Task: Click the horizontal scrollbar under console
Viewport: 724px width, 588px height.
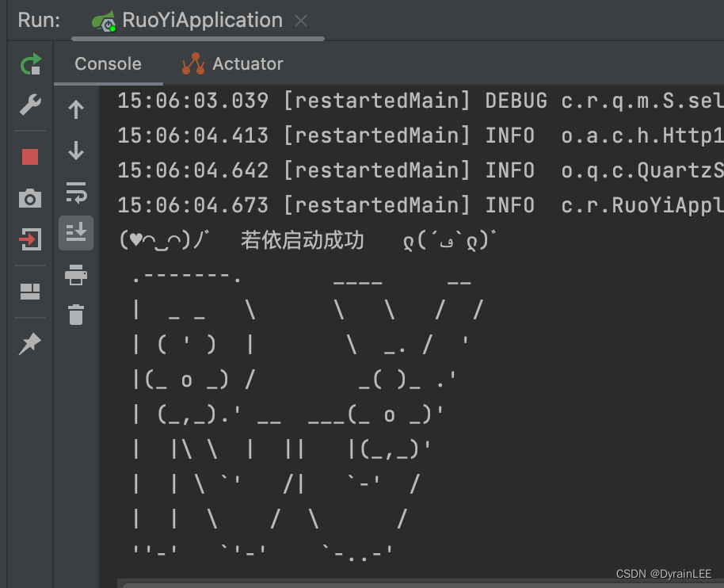Action: tap(421, 584)
